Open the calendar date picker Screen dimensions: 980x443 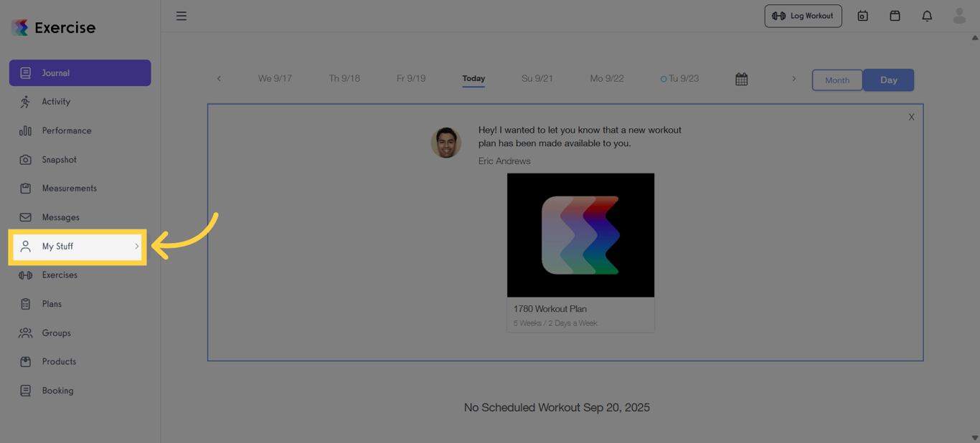click(x=741, y=79)
